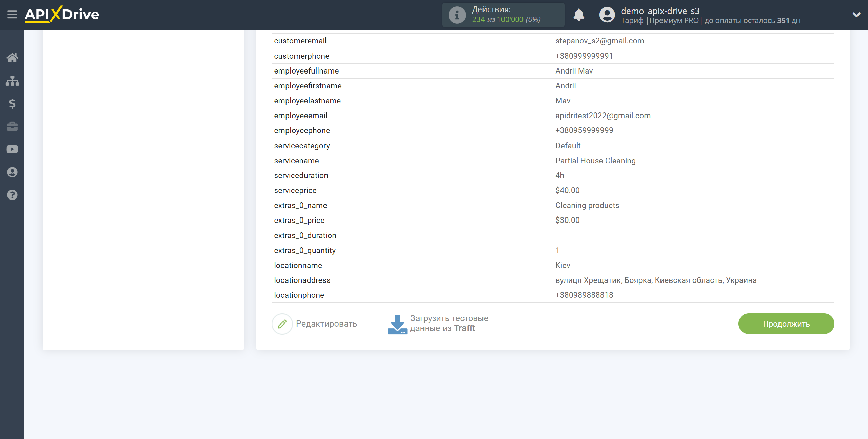The image size is (868, 439).
Task: Click the download test data icon
Action: point(397,324)
